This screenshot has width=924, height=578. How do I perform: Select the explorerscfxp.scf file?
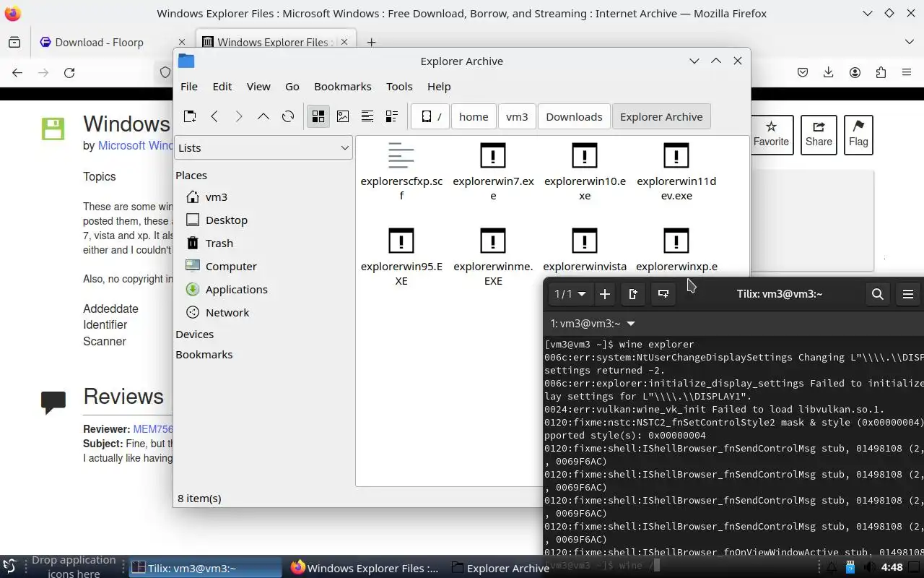click(401, 172)
